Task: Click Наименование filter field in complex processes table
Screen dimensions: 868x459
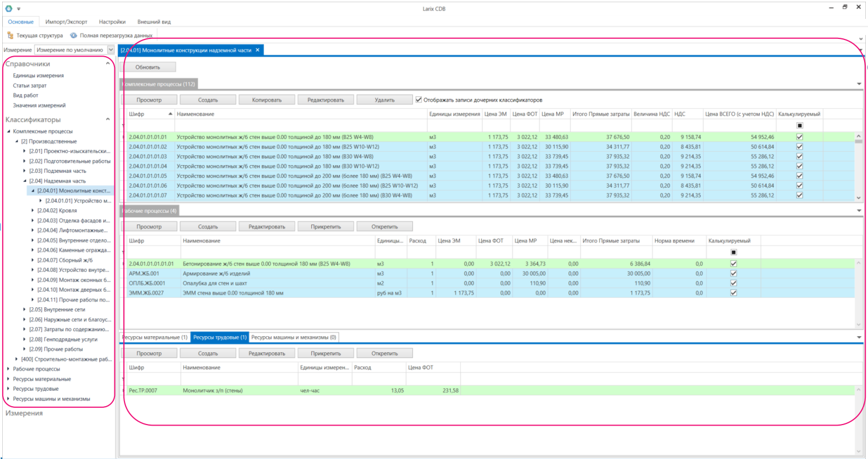Action: [x=301, y=126]
